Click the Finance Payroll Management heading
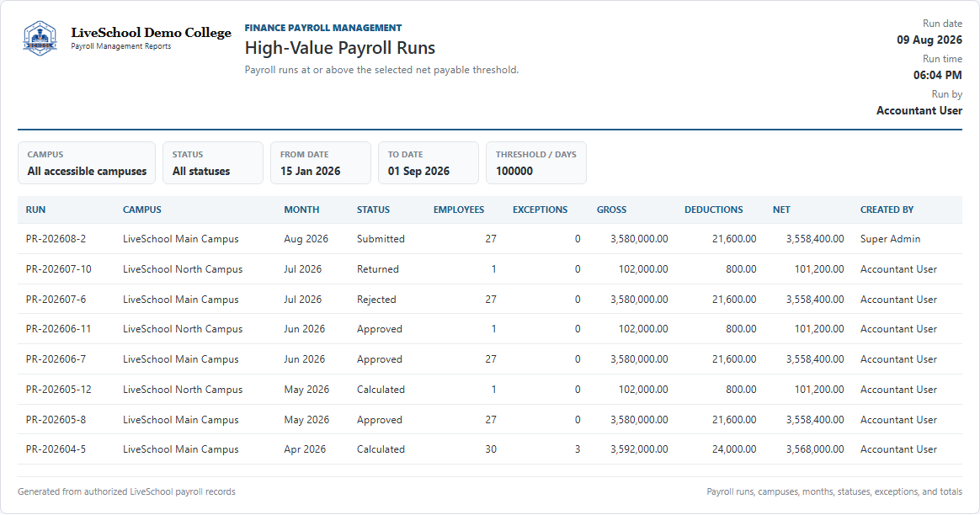Image resolution: width=980 pixels, height=515 pixels. click(323, 28)
